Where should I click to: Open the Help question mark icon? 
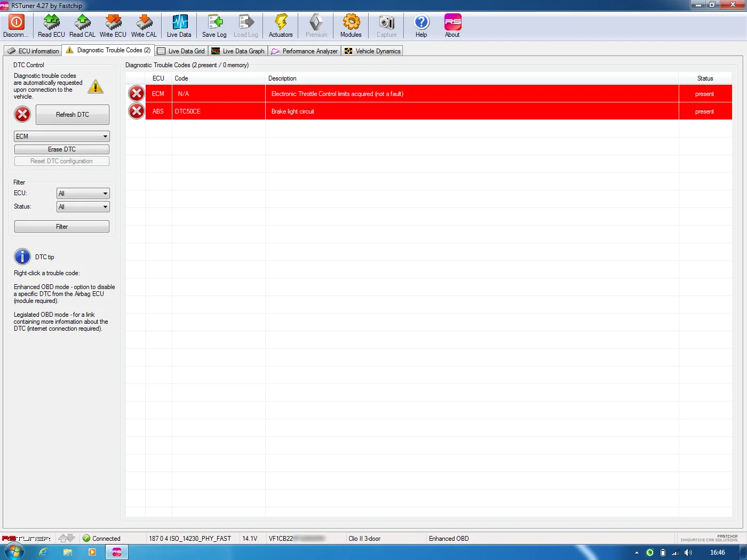coord(422,22)
